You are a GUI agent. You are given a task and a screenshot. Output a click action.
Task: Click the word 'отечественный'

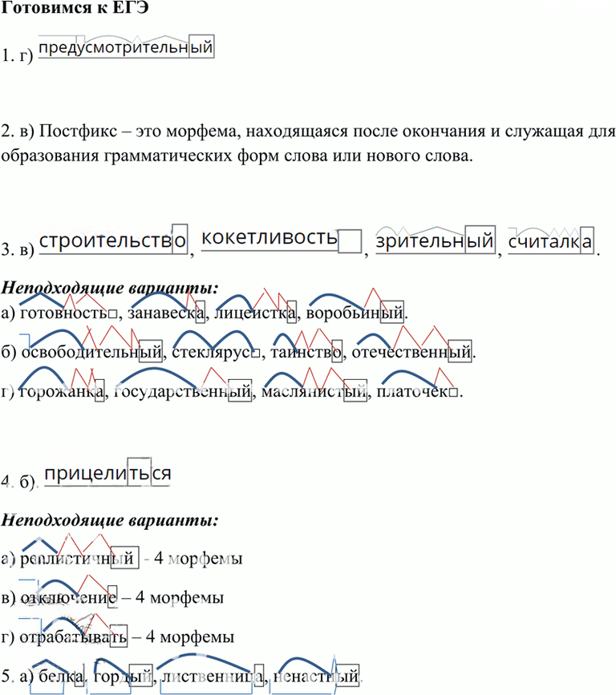[x=411, y=352]
